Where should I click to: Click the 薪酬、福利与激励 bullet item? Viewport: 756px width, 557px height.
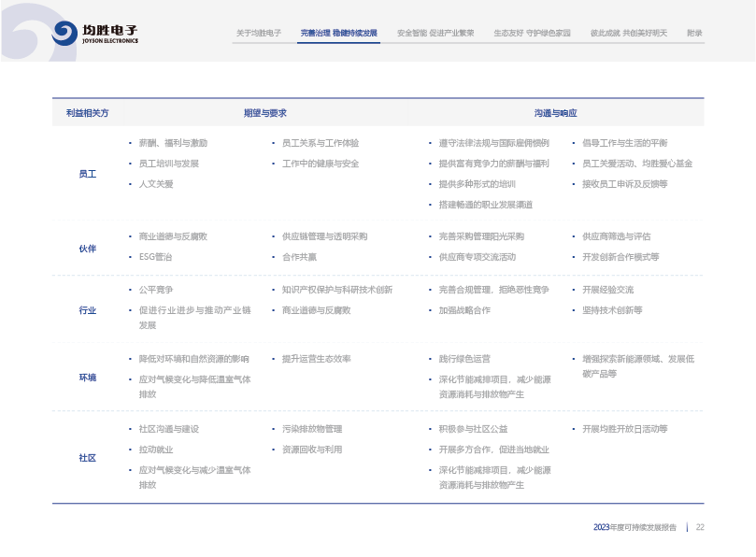[173, 143]
